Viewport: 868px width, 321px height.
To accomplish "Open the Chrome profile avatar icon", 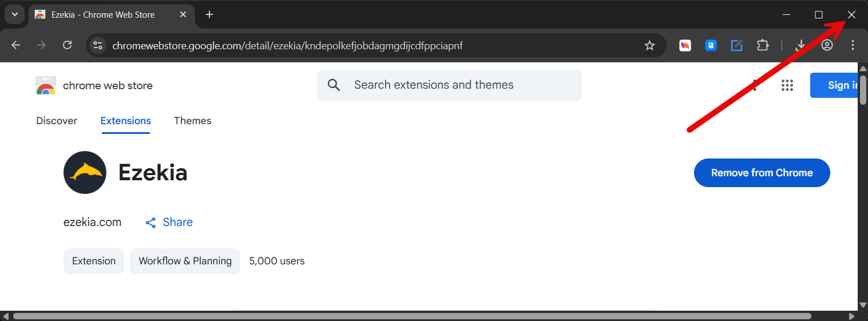I will [x=827, y=45].
